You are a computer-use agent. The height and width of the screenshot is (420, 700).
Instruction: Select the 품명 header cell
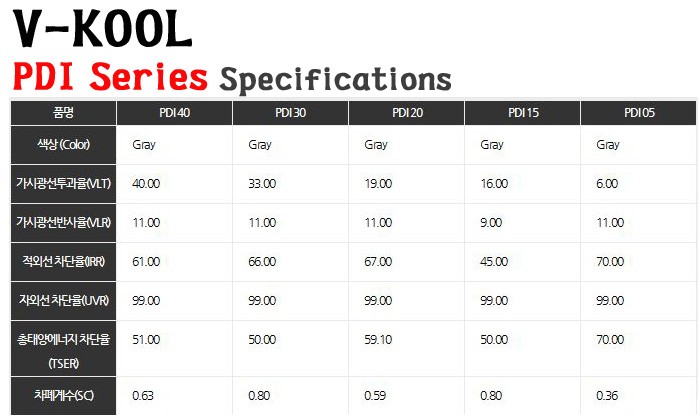tap(64, 113)
